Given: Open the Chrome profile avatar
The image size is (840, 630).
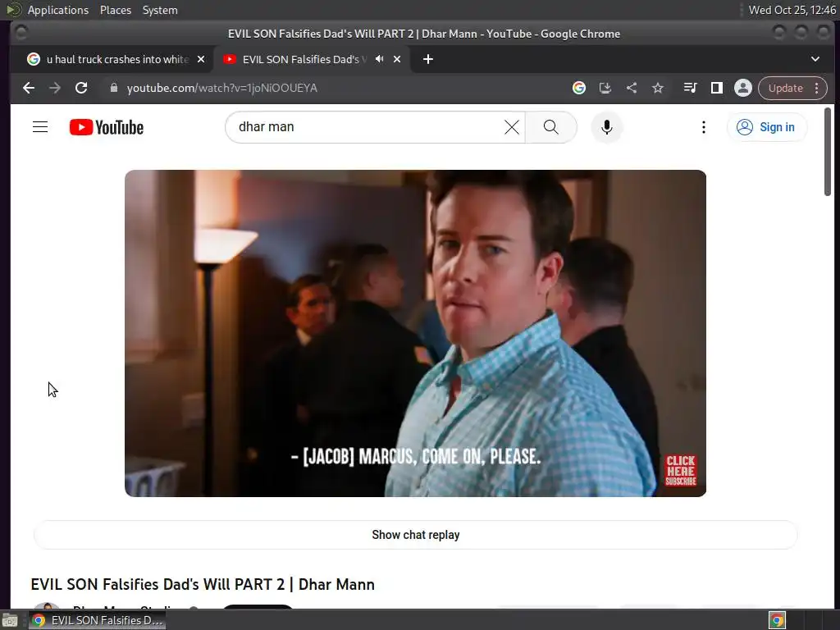Looking at the screenshot, I should pos(743,88).
